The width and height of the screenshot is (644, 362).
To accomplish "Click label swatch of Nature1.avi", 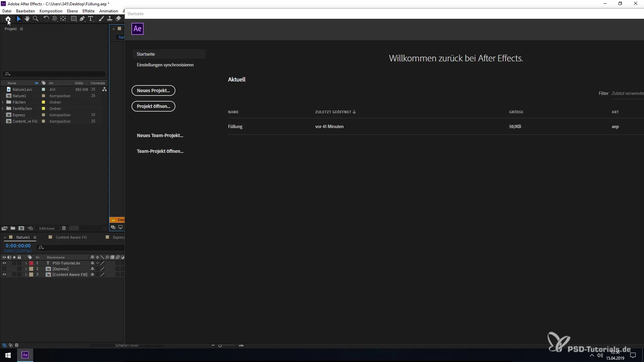I will 43,89.
